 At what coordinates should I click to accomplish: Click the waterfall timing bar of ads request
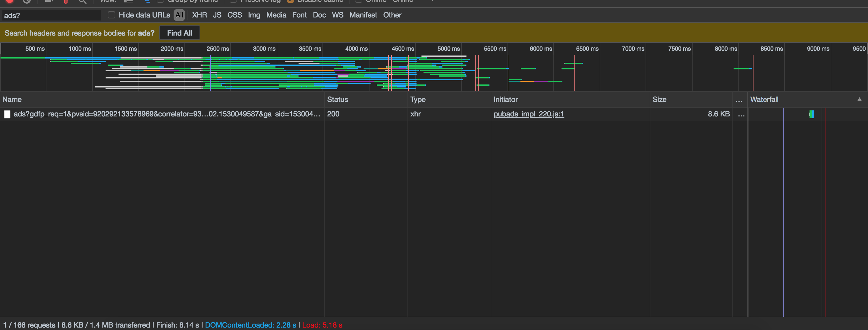[x=812, y=114]
